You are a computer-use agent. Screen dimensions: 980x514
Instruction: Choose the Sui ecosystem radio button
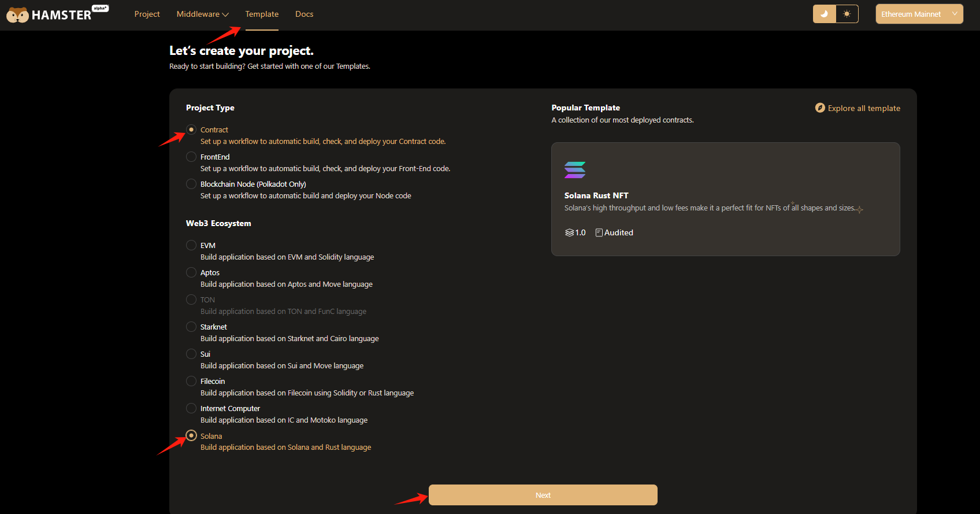point(191,354)
